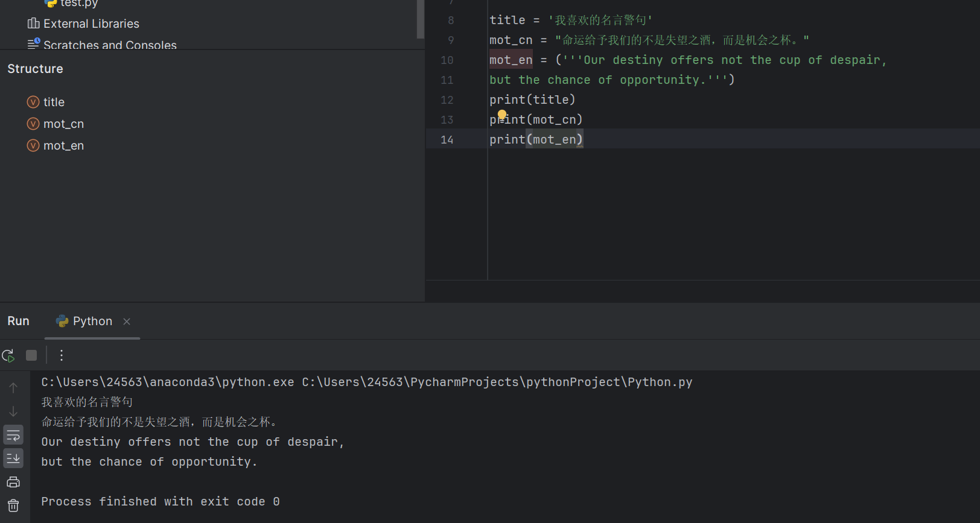Open External Libraries in the project tree
980x523 pixels.
[x=91, y=24]
